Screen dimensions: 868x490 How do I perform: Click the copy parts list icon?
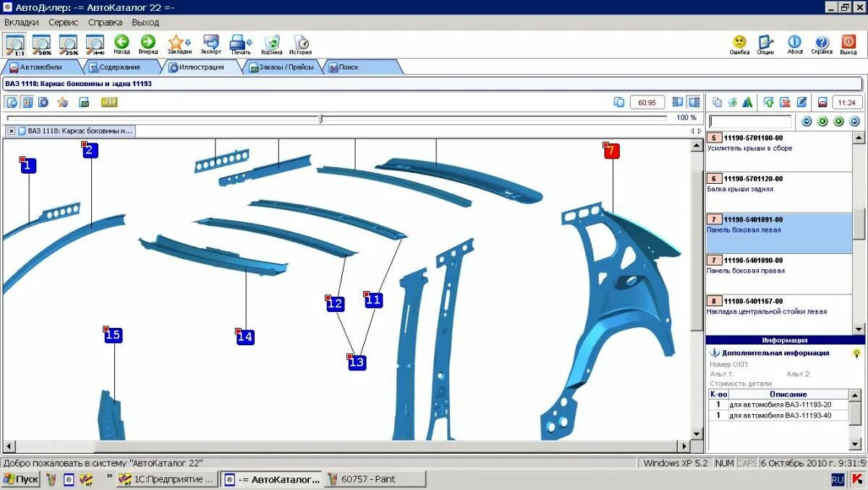coord(718,102)
